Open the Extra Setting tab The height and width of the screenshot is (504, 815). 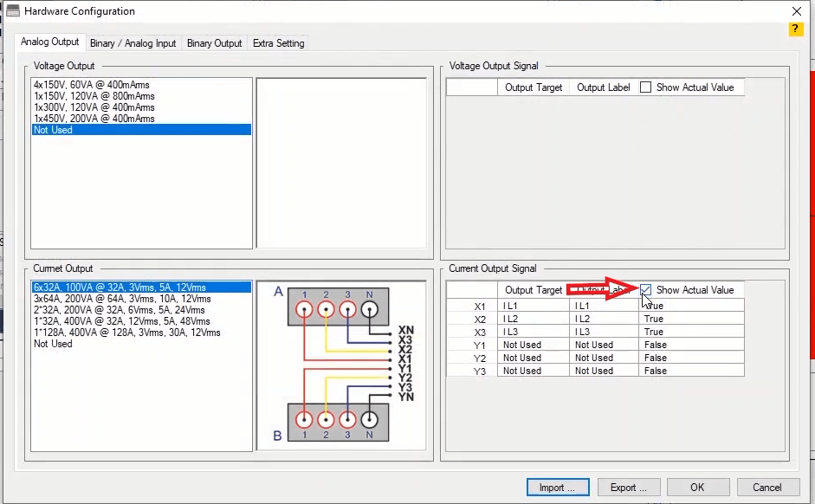point(277,43)
